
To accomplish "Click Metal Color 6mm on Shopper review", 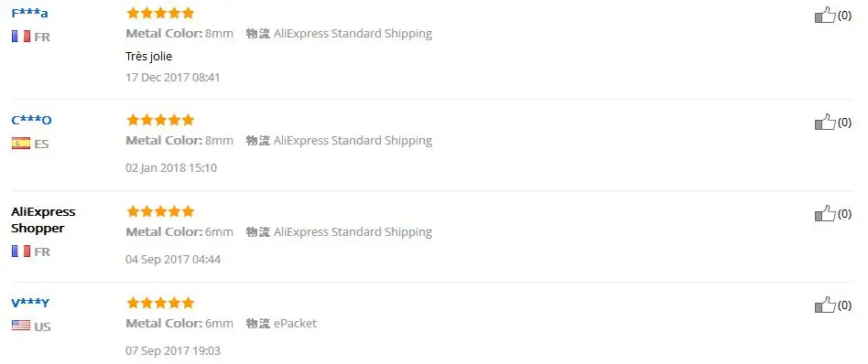I will [179, 231].
